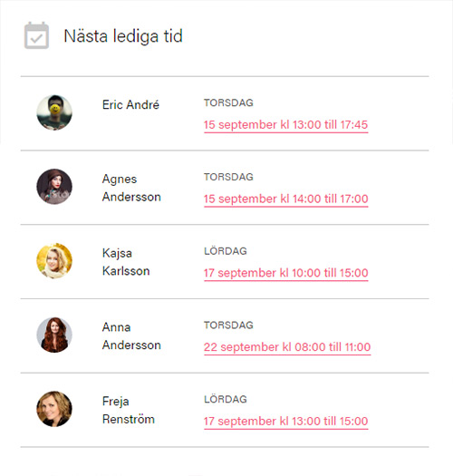
Task: Open Eric André's profile picture
Action: (54, 112)
